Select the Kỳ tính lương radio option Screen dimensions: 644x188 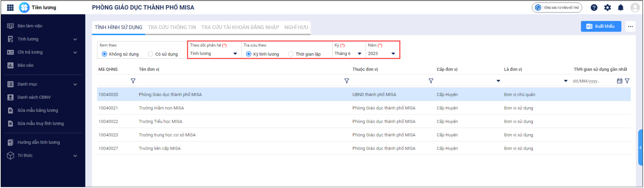pos(249,54)
